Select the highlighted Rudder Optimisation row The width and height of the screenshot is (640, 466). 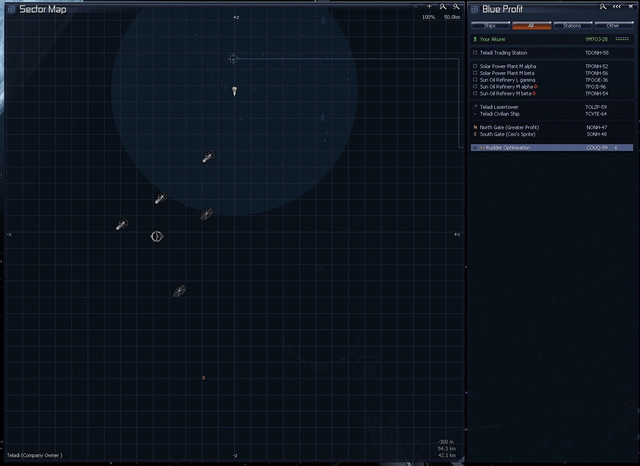[552, 148]
